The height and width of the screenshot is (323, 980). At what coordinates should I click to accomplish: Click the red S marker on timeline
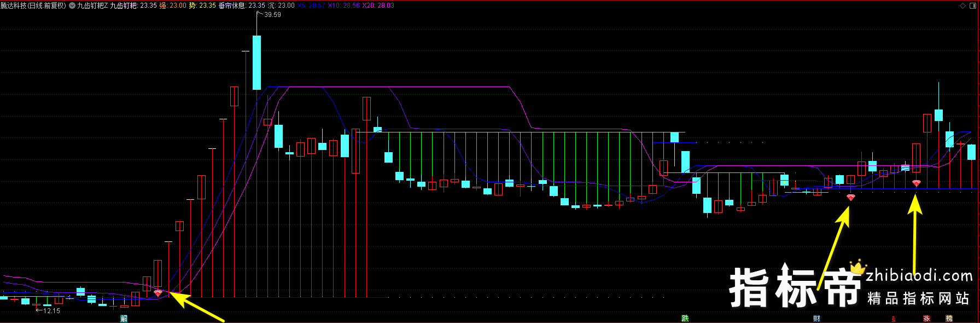894,319
